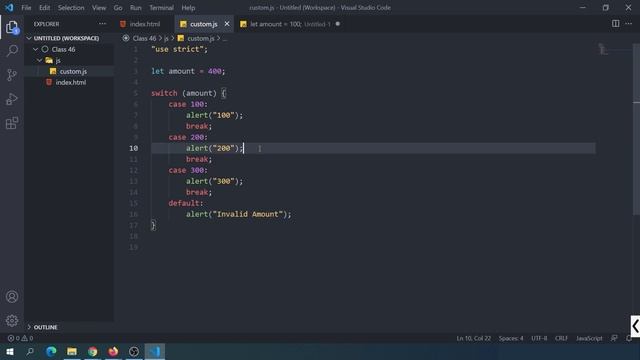Open the Help menu

coord(188,8)
